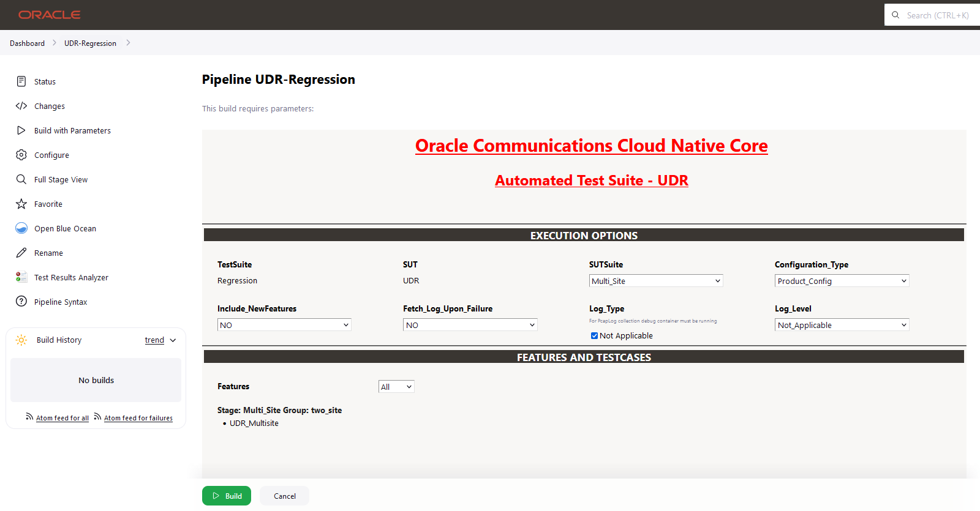Click the Cancel button

pyautogui.click(x=284, y=496)
